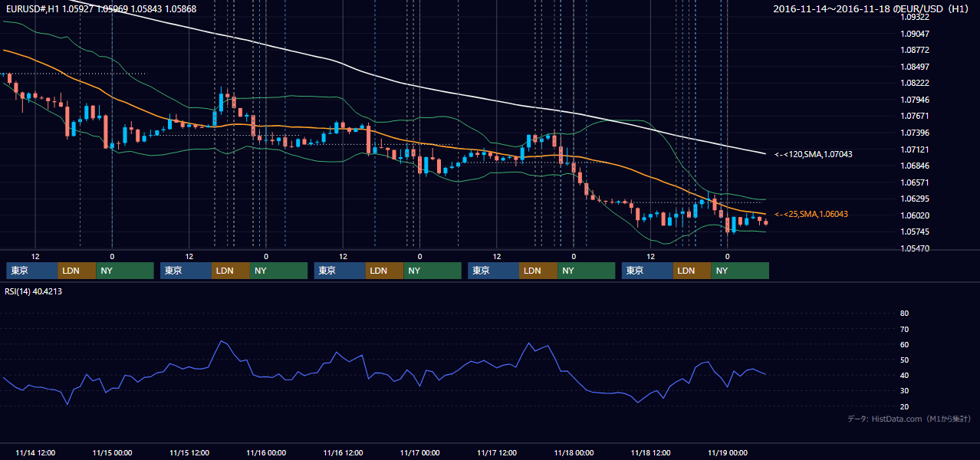The width and height of the screenshot is (980, 460).
Task: Click price axis value 1.08772
Action: (914, 50)
